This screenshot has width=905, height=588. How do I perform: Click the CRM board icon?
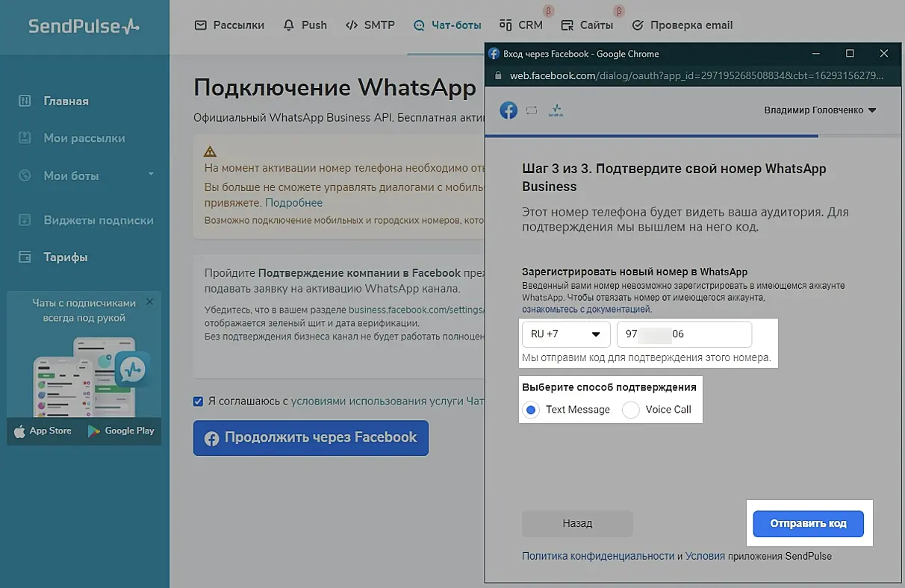point(506,25)
